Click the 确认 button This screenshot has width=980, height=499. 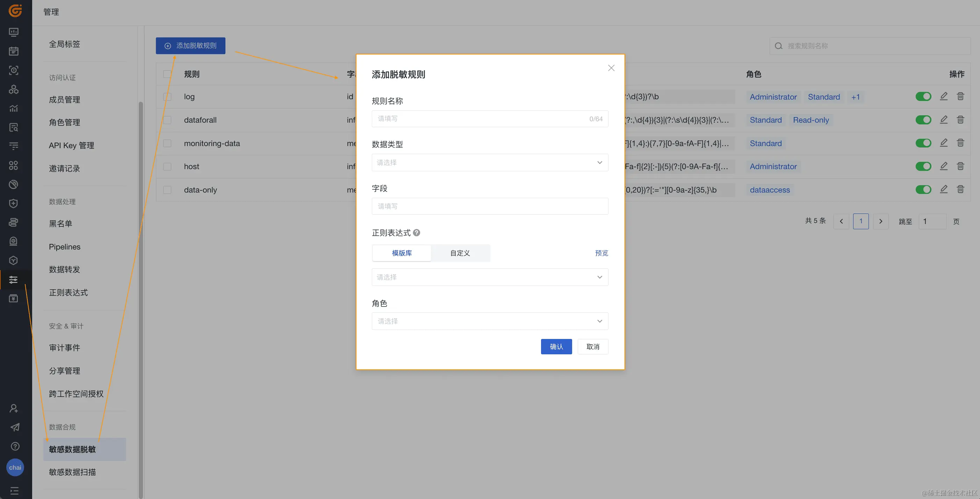[556, 347]
